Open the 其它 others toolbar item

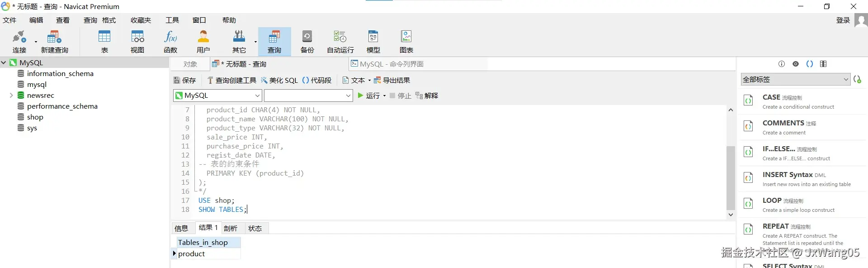coord(239,42)
